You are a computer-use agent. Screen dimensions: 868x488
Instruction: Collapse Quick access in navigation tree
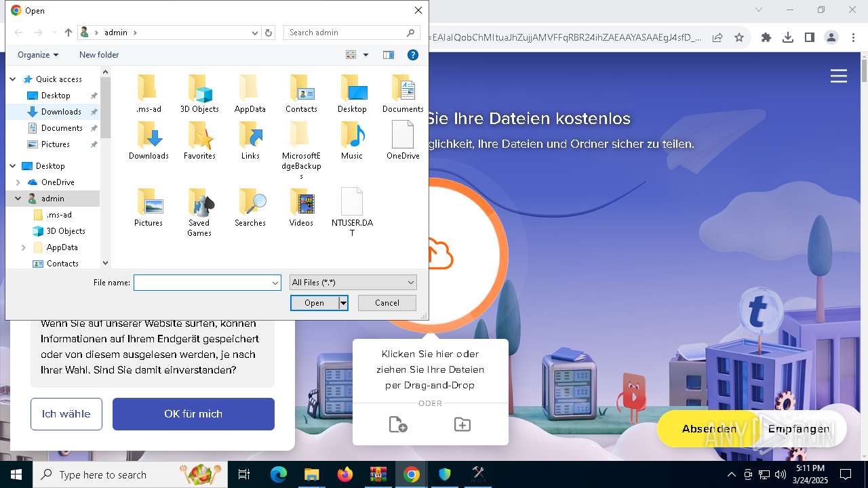[x=12, y=79]
